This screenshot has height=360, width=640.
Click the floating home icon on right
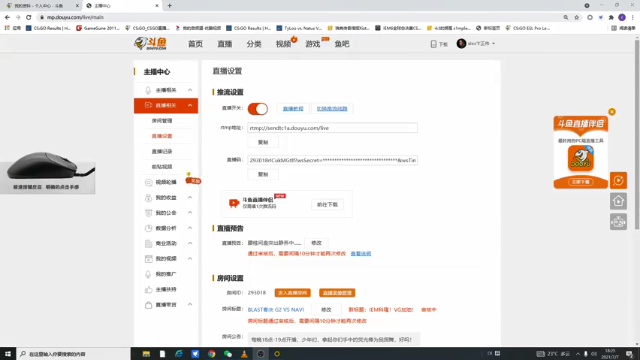[x=618, y=201]
